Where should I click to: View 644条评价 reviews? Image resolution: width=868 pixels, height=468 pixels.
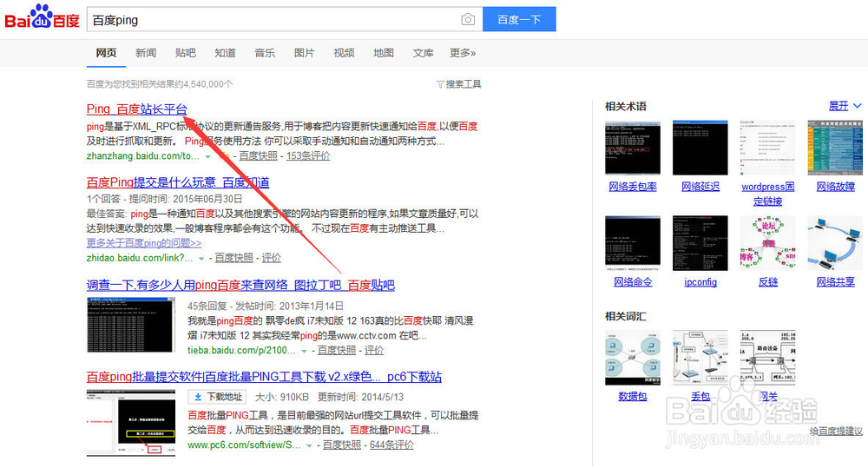(x=392, y=445)
